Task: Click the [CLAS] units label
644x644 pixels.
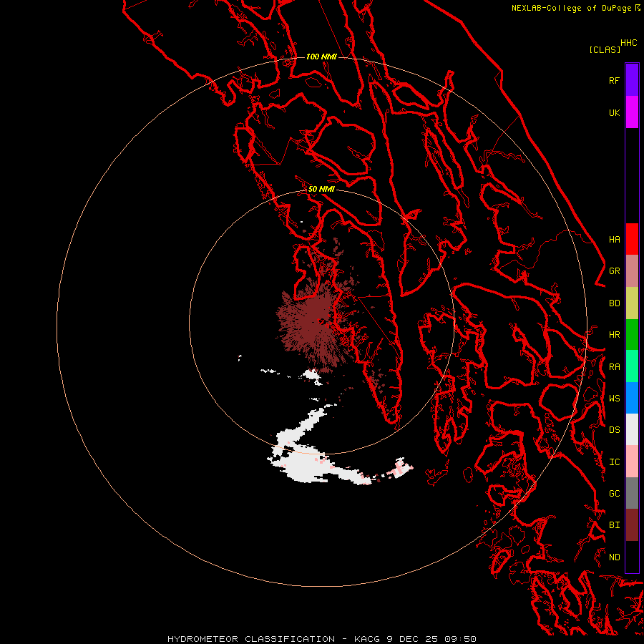Action: (x=605, y=49)
